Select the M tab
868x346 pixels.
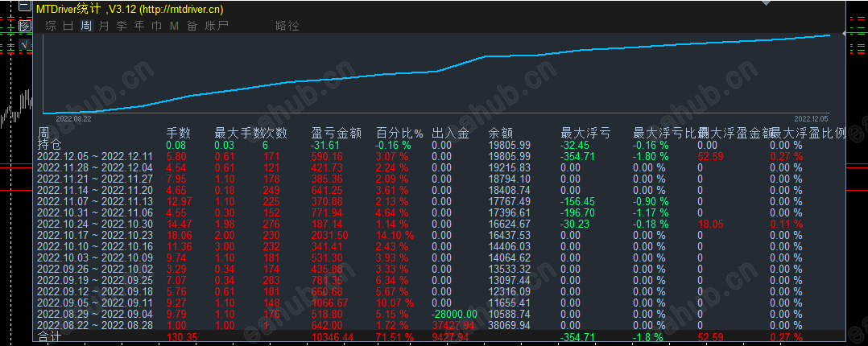[175, 26]
